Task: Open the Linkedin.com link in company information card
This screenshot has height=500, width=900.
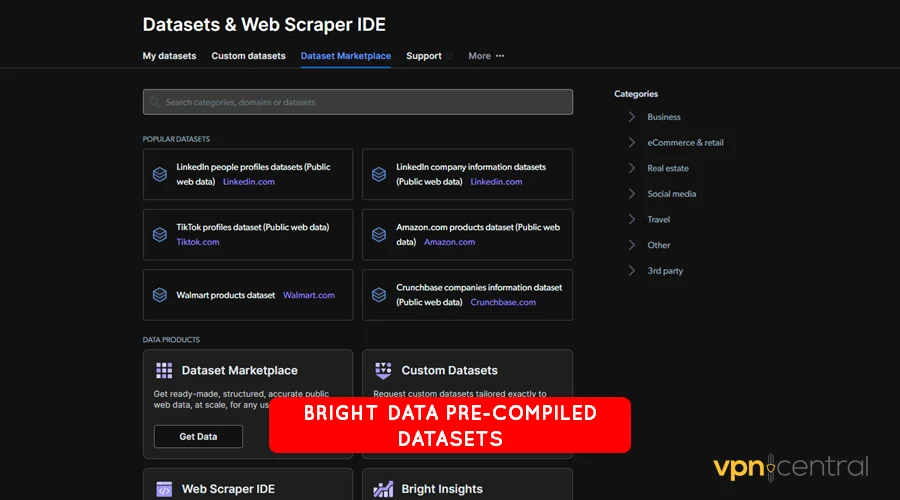Action: tap(496, 181)
